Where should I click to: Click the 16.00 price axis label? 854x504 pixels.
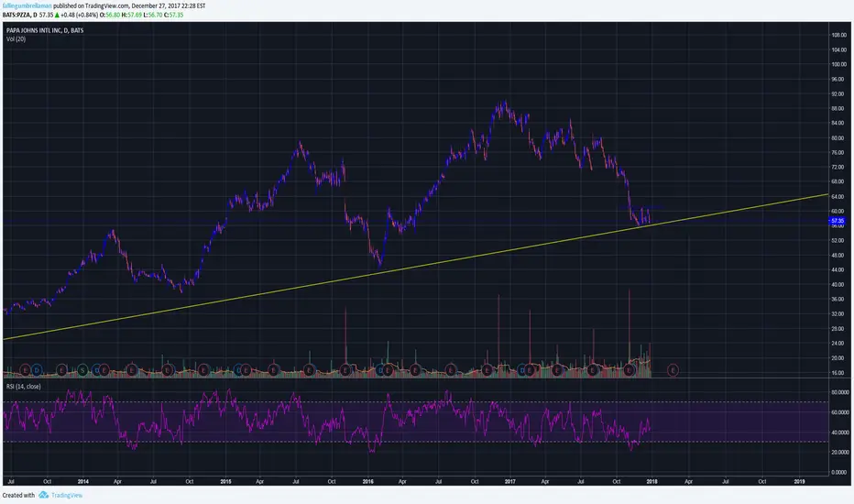(x=838, y=373)
